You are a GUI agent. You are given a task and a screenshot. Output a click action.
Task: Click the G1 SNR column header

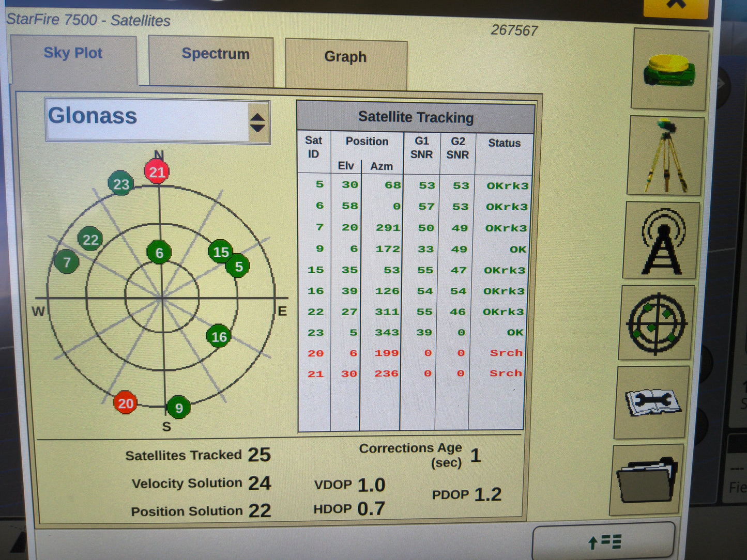click(421, 148)
